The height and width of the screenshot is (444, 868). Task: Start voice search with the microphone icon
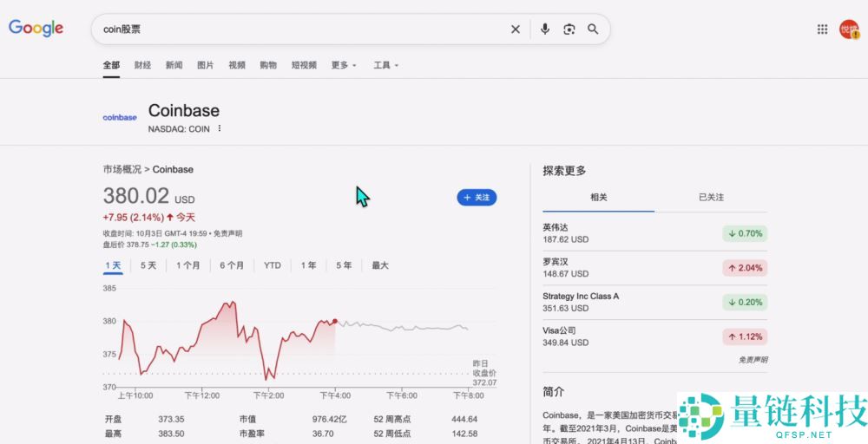coord(545,29)
